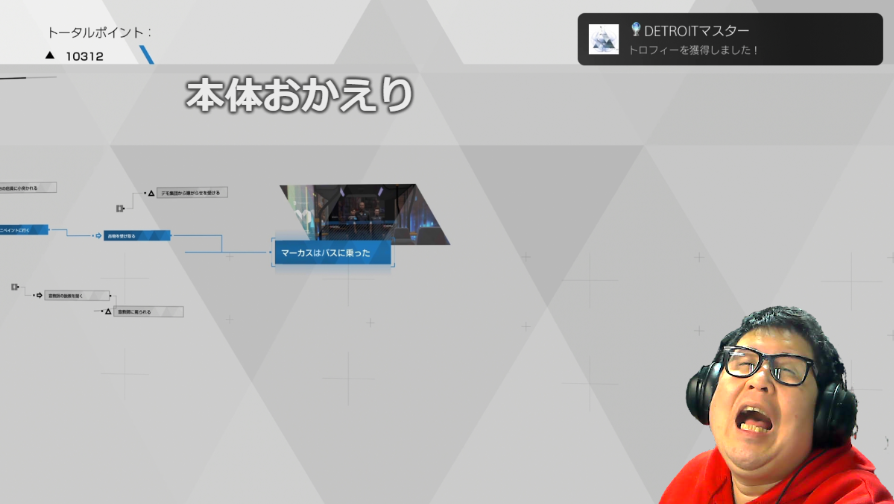Click the arrow icon before 説教を聞く node

[x=39, y=295]
